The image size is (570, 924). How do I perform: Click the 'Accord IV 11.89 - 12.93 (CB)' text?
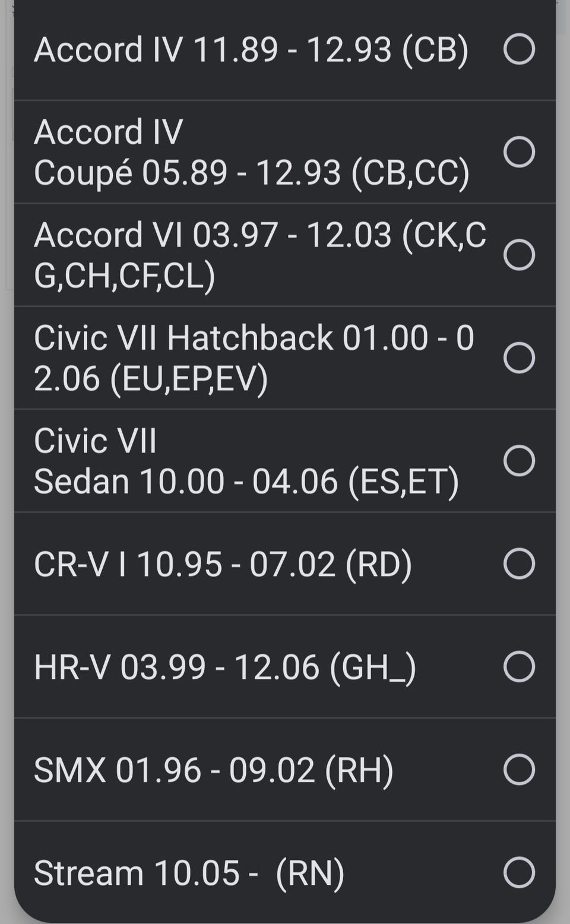[x=251, y=49]
